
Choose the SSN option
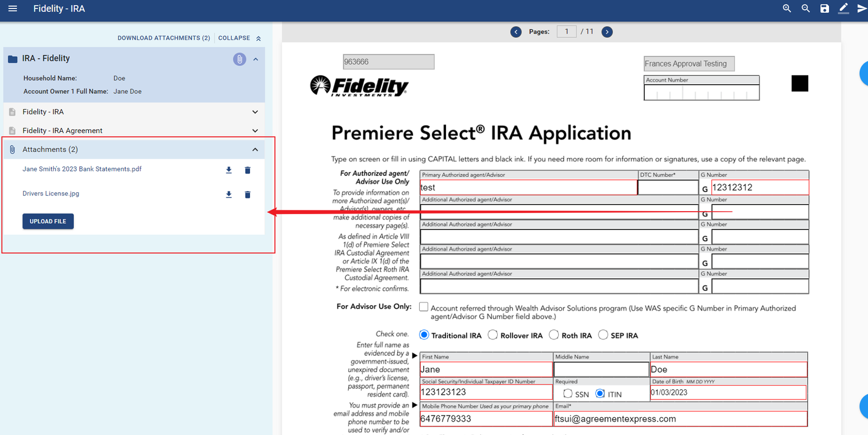pyautogui.click(x=568, y=394)
